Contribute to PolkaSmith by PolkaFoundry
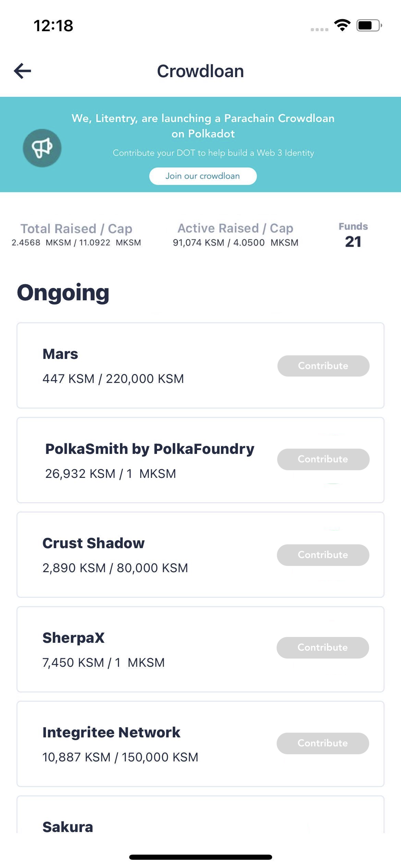 [323, 459]
